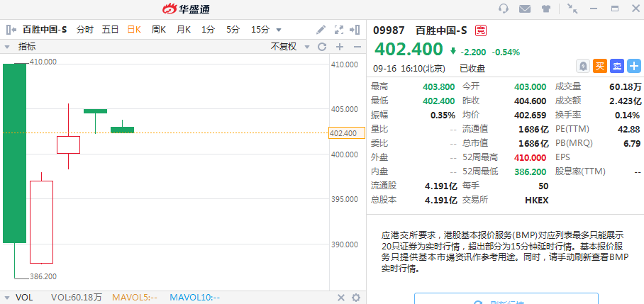
Task: Switch to 15分 fifteen-minute chart
Action: tap(260, 30)
